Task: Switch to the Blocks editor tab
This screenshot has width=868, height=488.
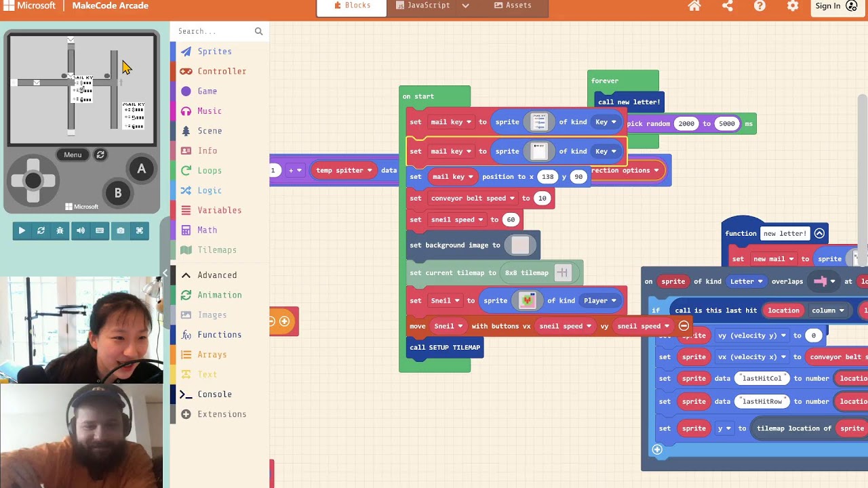Action: point(352,6)
